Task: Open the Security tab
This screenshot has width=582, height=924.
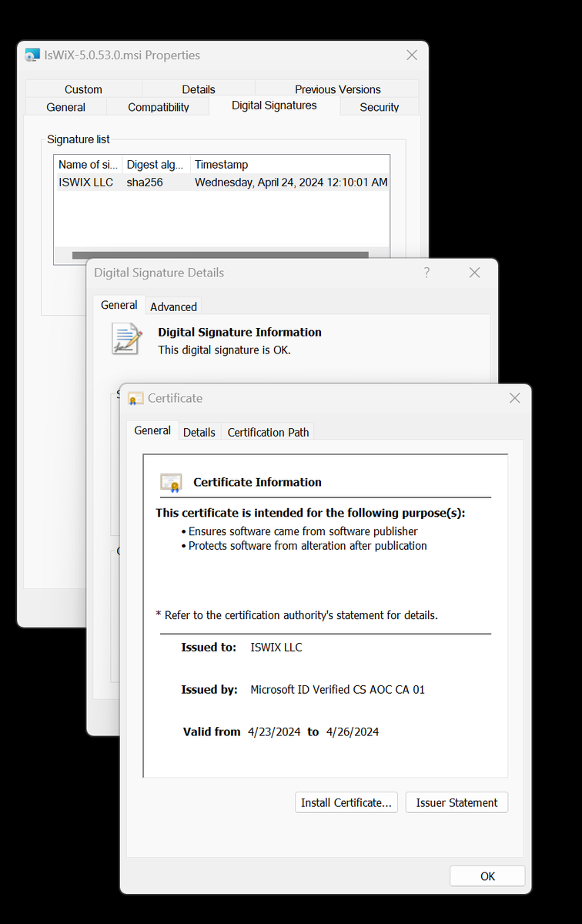Action: [380, 107]
